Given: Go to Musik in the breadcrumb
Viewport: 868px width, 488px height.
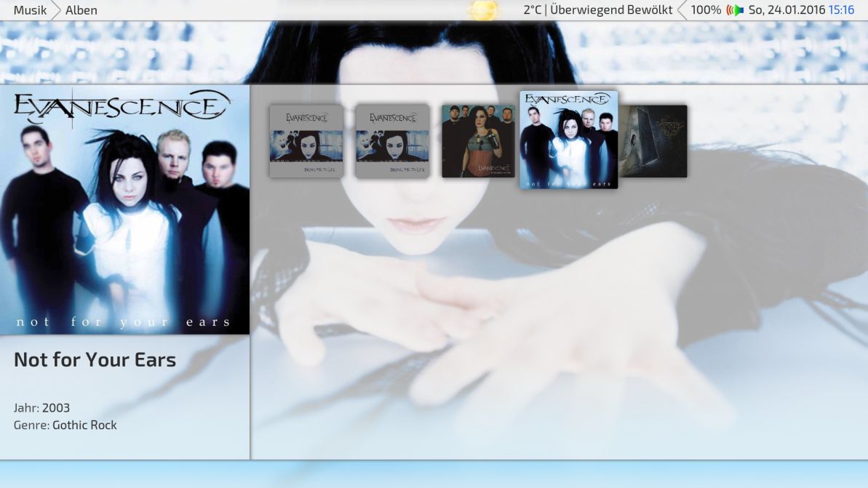Looking at the screenshot, I should point(30,10).
